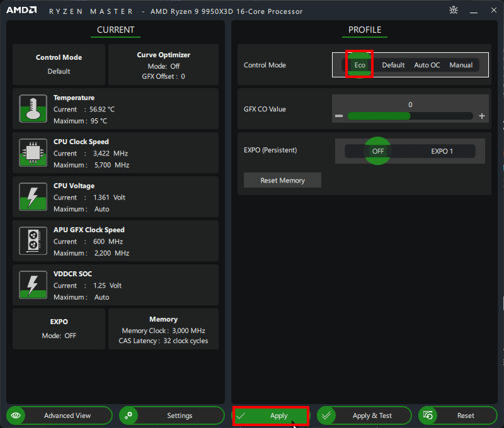Viewport: 504px width, 428px height.
Task: Decrease GFX CO Value with minus
Action: tap(339, 116)
